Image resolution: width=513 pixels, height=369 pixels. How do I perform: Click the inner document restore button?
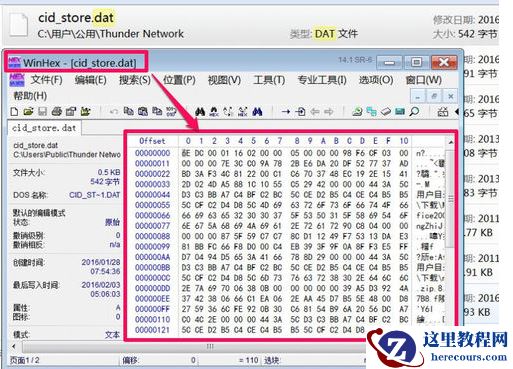pos(434,96)
